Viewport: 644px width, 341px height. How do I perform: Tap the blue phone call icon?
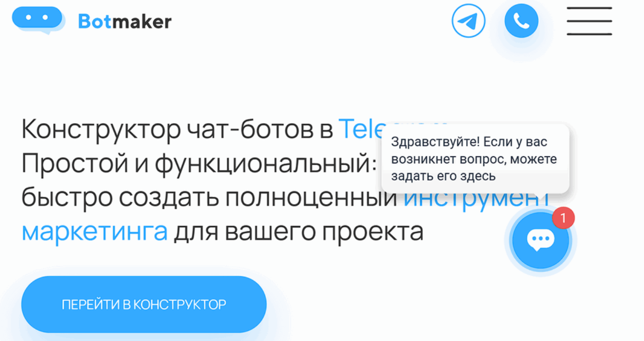coord(522,21)
